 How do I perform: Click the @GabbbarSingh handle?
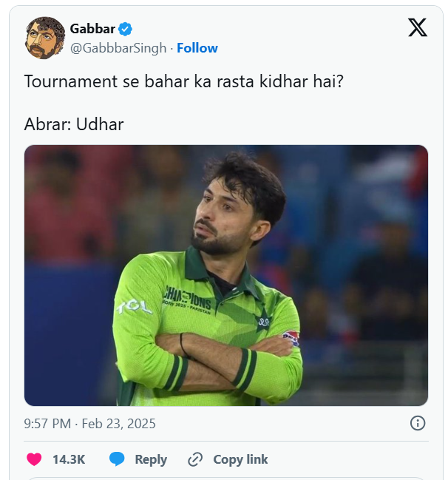(x=118, y=48)
